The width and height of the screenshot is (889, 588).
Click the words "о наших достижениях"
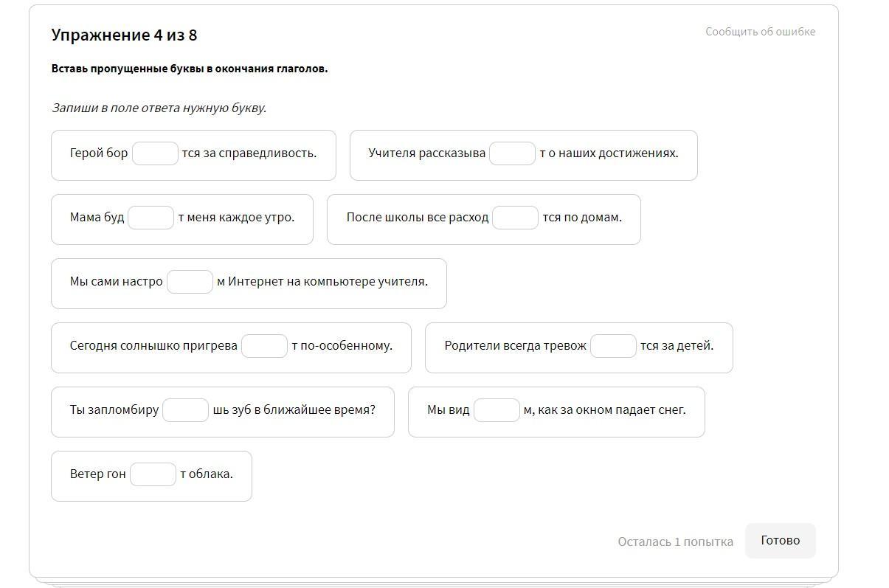613,153
